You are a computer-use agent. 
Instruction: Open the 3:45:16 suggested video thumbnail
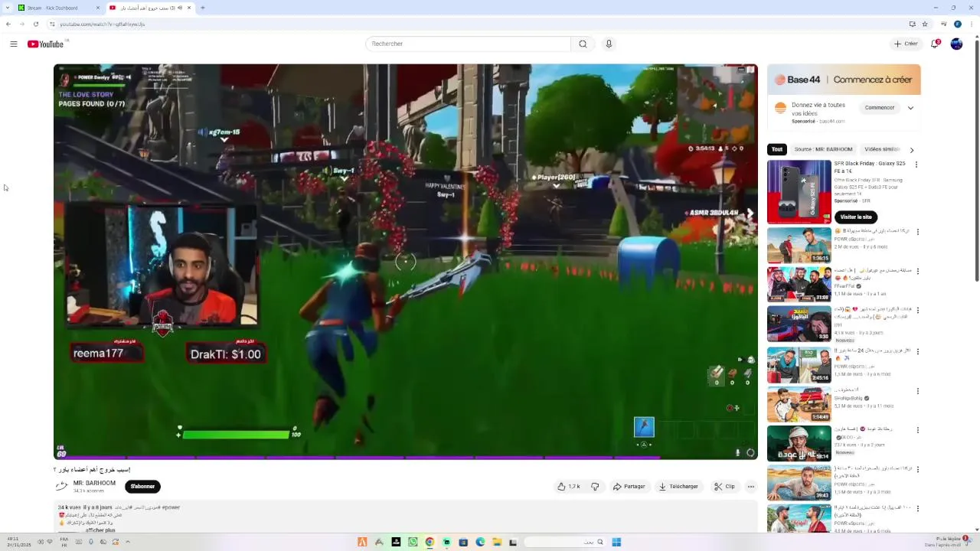point(799,365)
